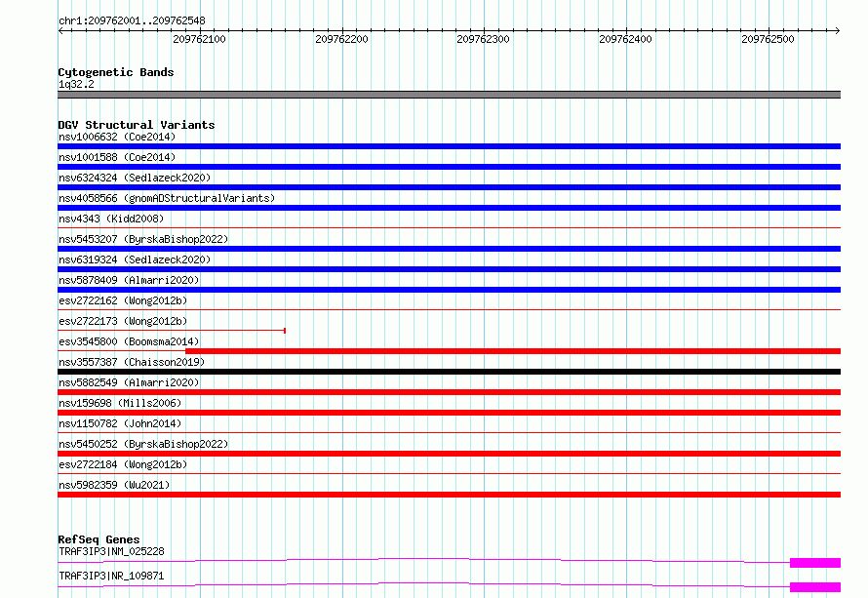868x598 pixels.
Task: Click the esv2722173 end tick marker
Action: [285, 331]
